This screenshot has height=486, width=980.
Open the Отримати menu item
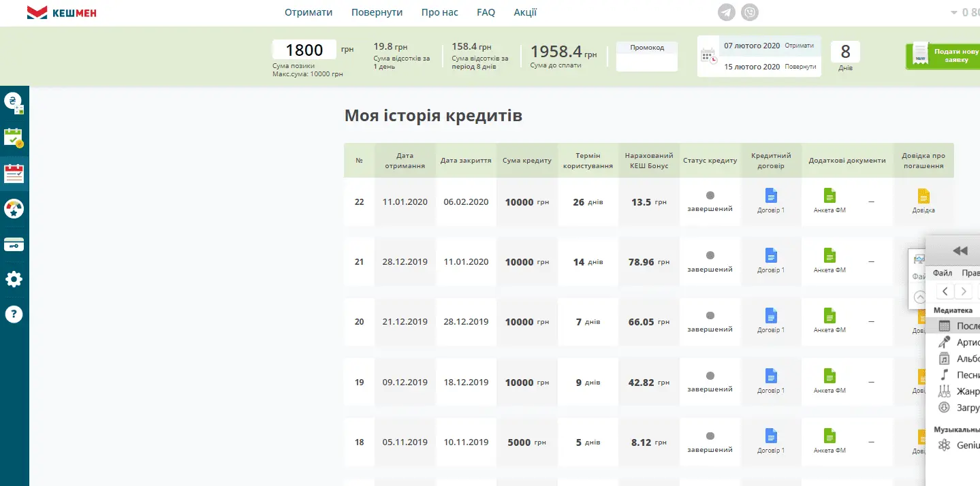[309, 12]
